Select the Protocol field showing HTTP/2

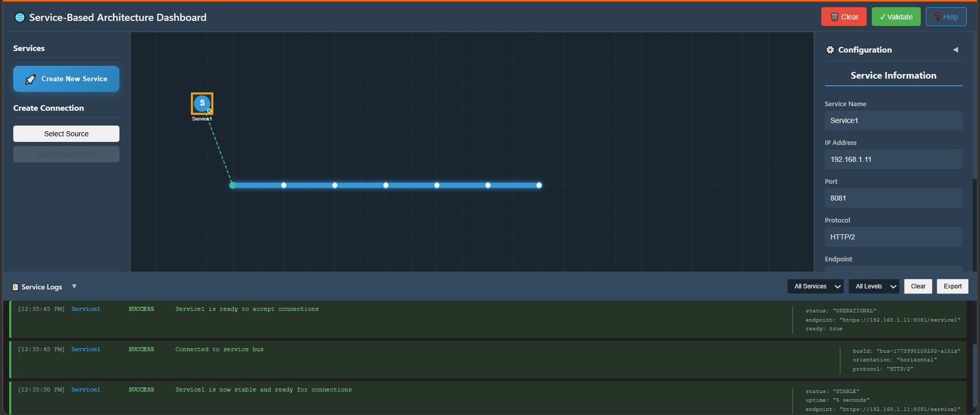pos(893,237)
